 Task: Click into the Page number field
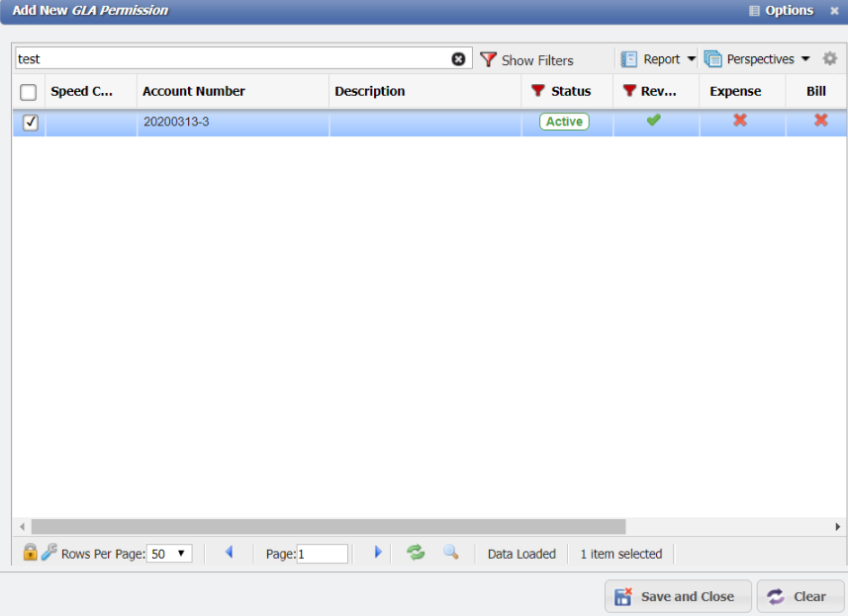click(x=322, y=554)
